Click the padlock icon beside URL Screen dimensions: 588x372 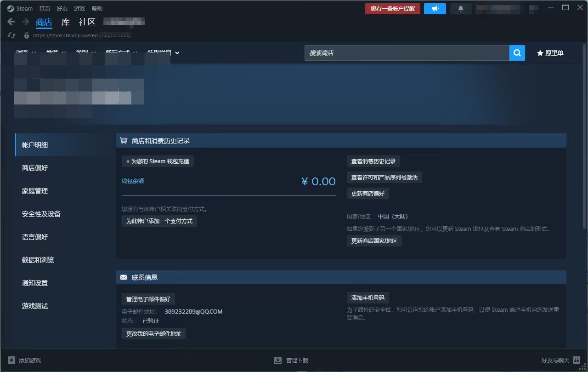coord(26,35)
